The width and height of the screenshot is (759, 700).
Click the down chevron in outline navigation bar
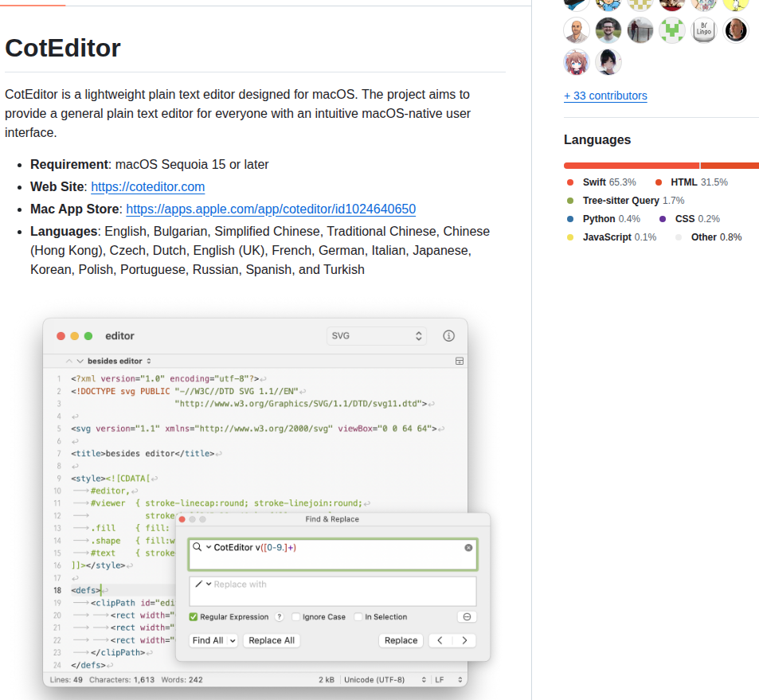point(80,361)
